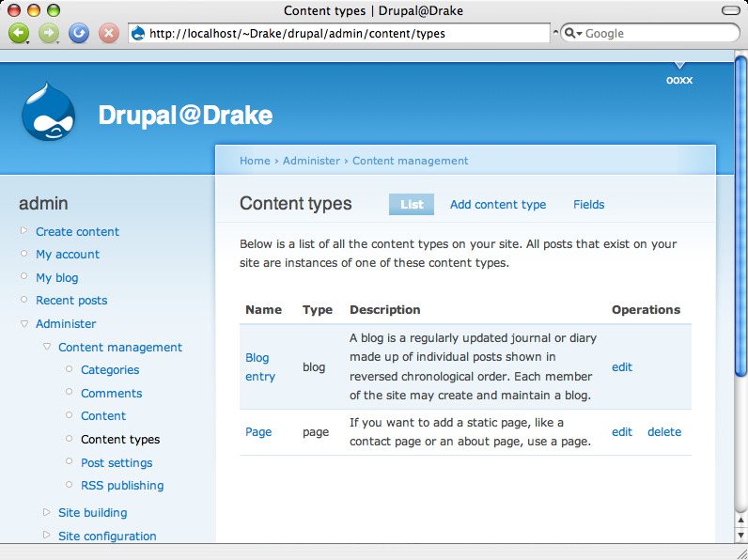
Task: Click the Drupal drop logo in header
Action: (x=48, y=112)
